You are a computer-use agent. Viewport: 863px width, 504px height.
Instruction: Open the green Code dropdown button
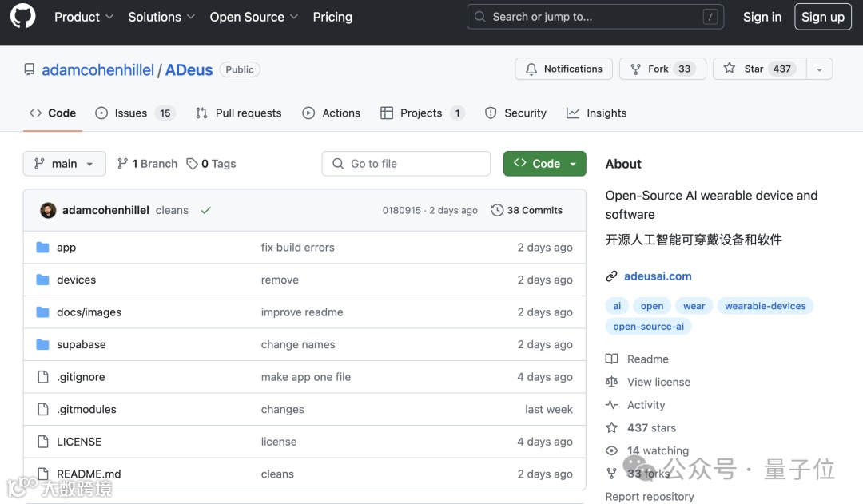[x=544, y=164]
